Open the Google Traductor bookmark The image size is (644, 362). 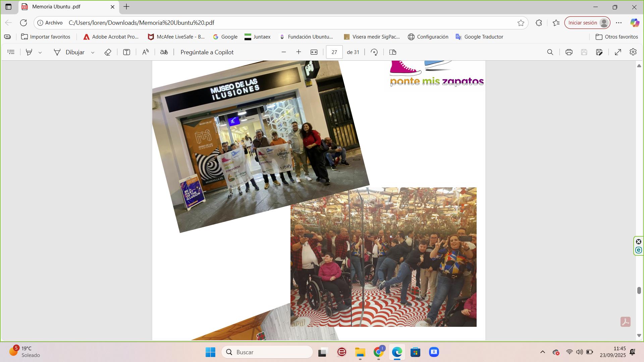(479, 37)
